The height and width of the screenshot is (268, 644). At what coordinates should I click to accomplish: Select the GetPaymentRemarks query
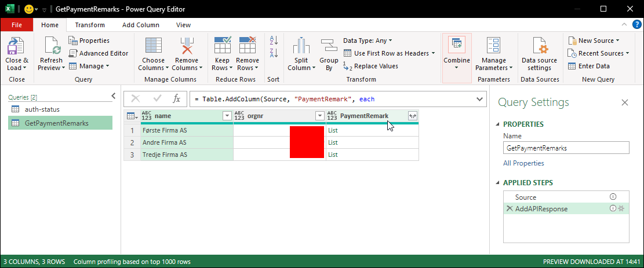coord(60,123)
